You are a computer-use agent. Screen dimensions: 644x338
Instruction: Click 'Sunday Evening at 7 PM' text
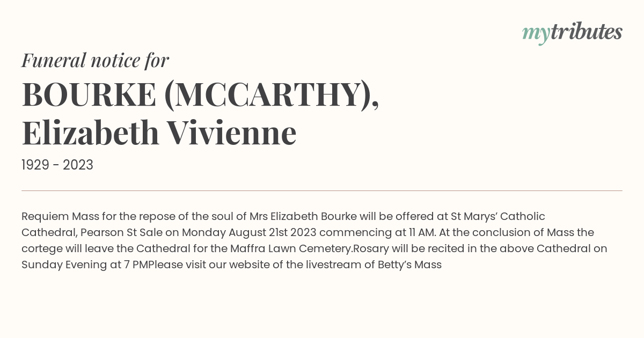[x=85, y=264]
